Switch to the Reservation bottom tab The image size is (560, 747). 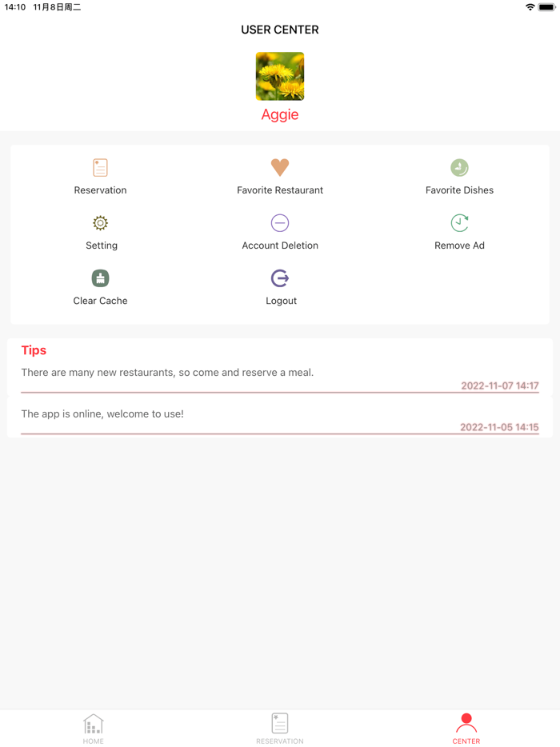[x=280, y=728]
